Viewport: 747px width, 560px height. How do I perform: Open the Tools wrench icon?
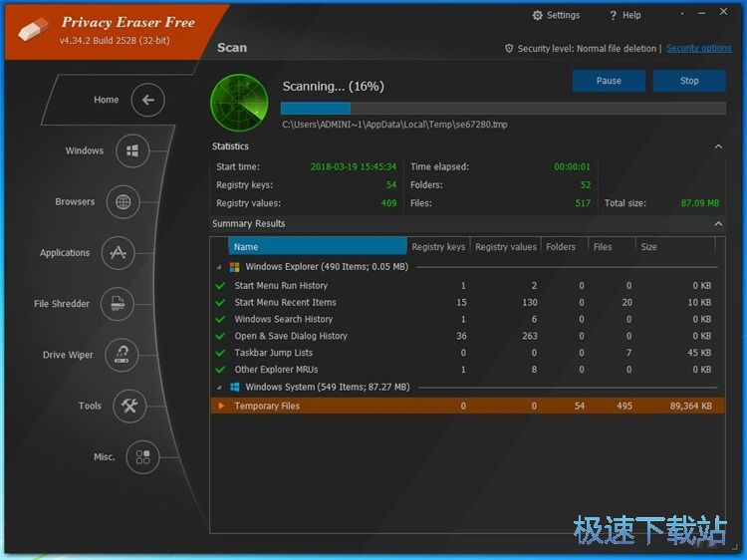tap(129, 406)
